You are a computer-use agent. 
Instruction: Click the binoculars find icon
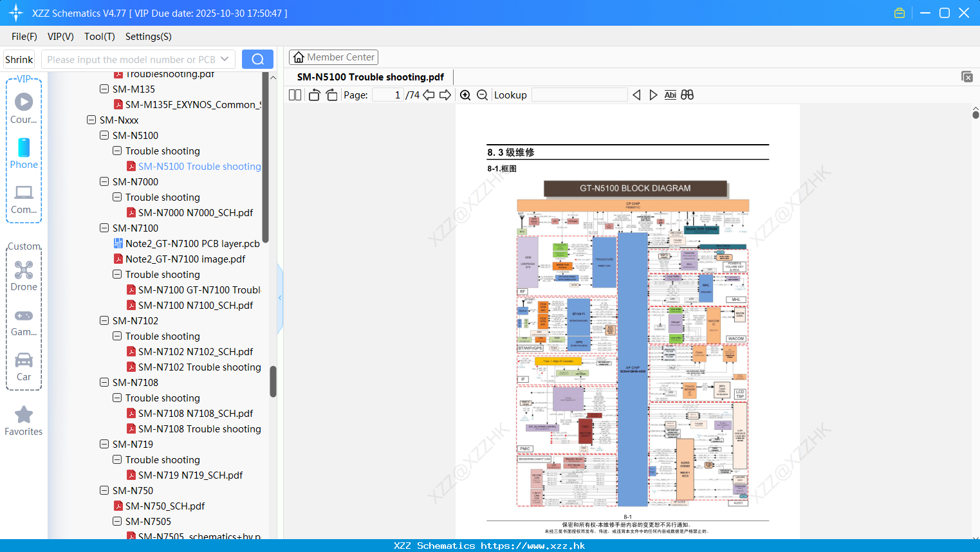[x=687, y=95]
